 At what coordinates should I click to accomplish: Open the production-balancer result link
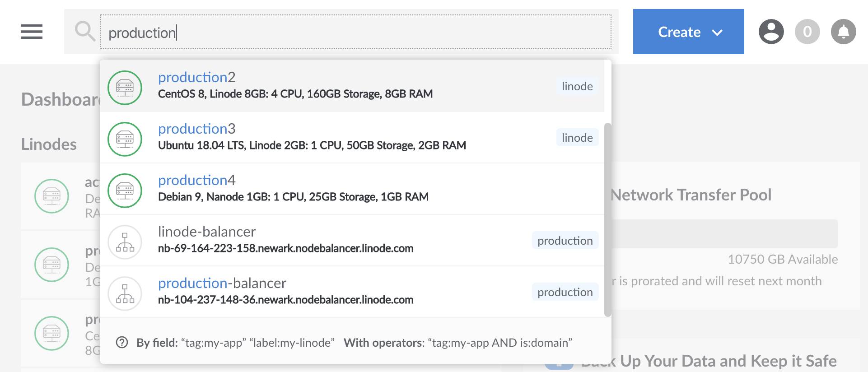click(222, 284)
